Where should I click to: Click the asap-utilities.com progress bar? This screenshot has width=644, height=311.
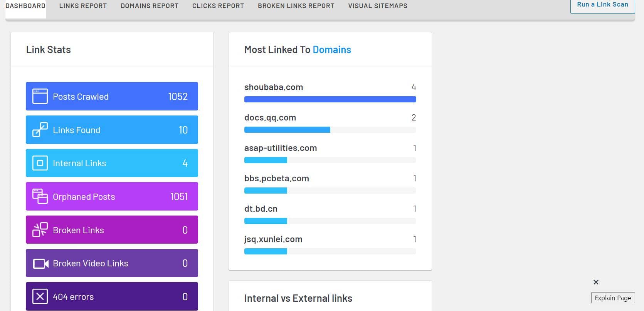click(330, 160)
